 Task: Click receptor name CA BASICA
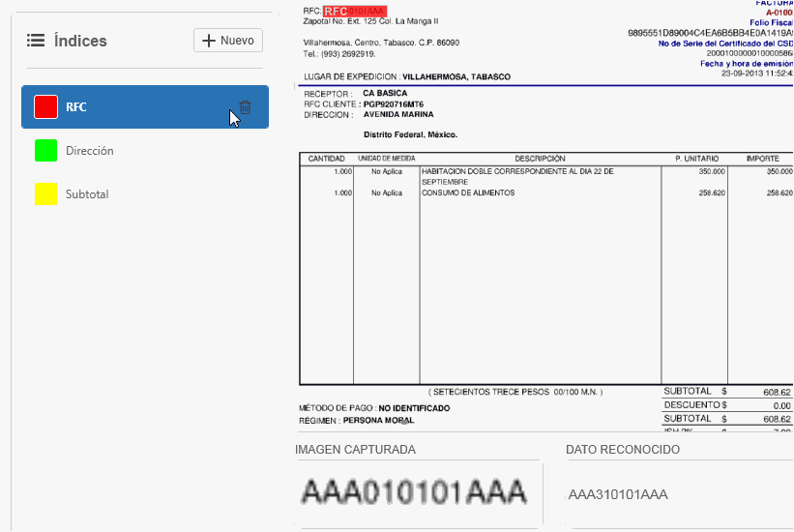pos(385,93)
